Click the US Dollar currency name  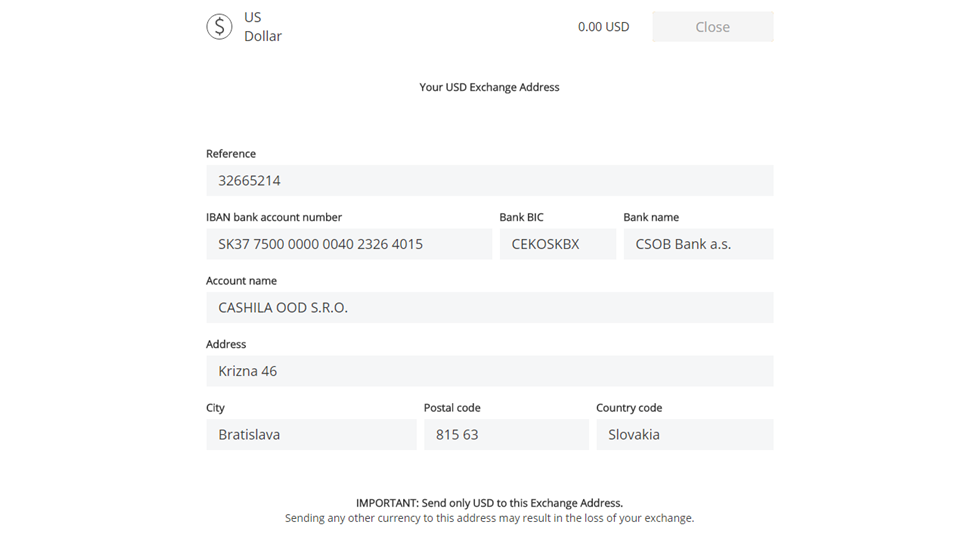(263, 27)
